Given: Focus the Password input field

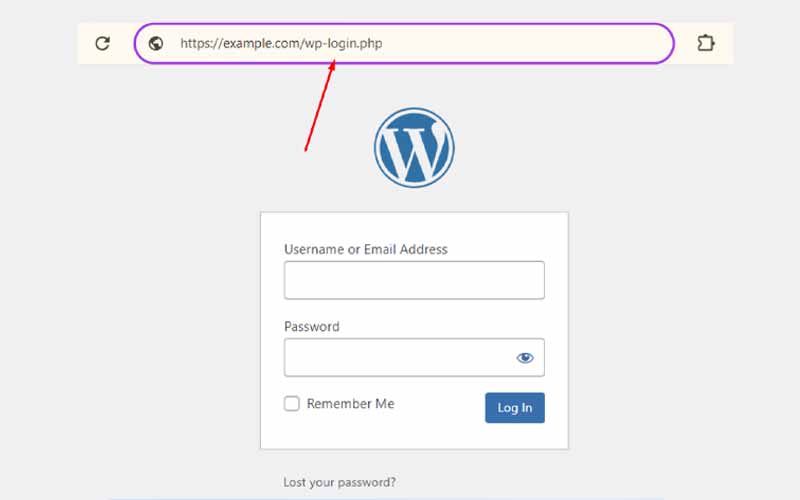Looking at the screenshot, I should tap(414, 358).
